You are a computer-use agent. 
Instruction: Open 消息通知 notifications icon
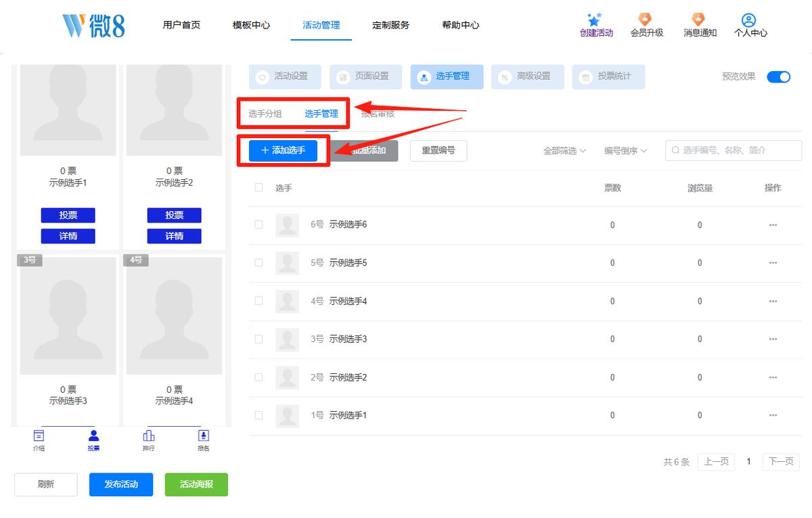click(x=698, y=20)
